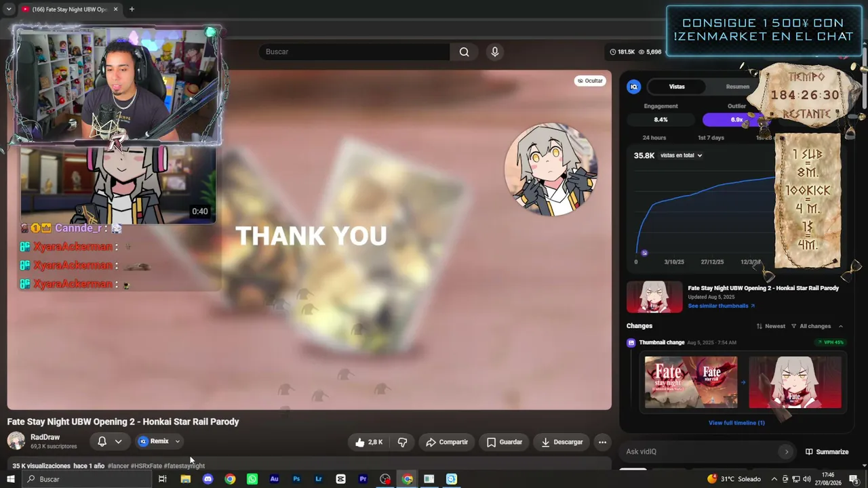Screen dimensions: 868x488
Task: Click the Guardar save button
Action: 505,442
